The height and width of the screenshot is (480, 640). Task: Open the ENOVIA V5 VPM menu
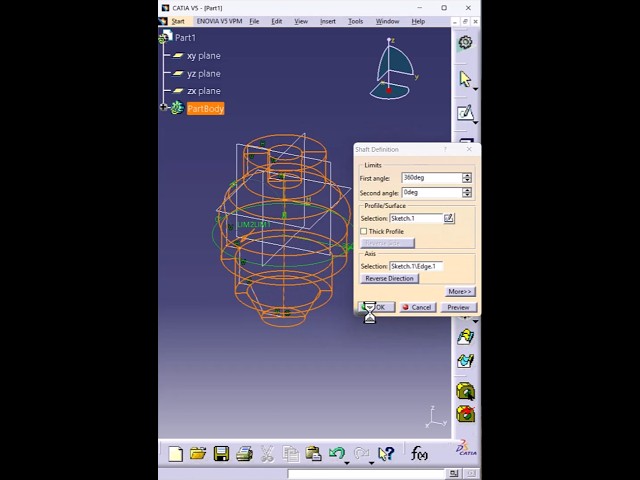point(219,21)
